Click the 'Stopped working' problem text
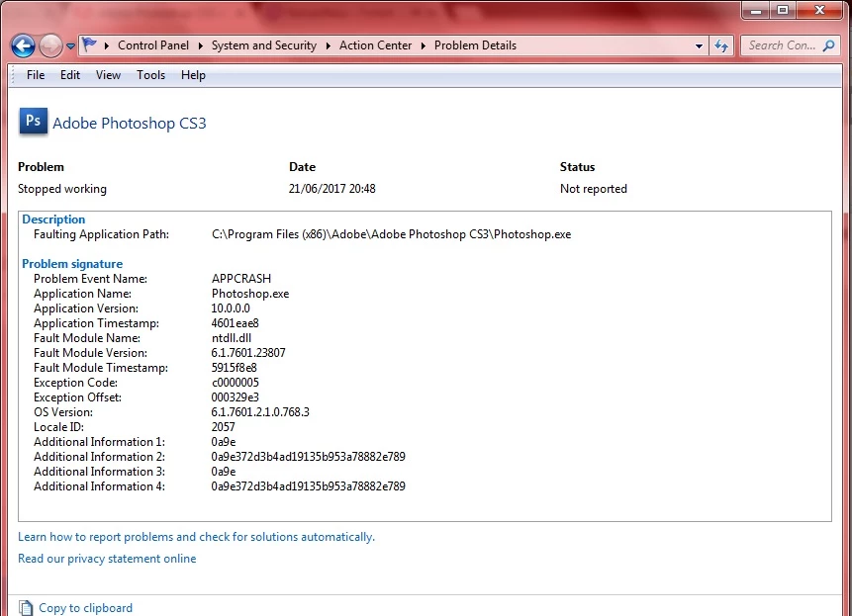Viewport: 852px width, 616px height. 62,189
